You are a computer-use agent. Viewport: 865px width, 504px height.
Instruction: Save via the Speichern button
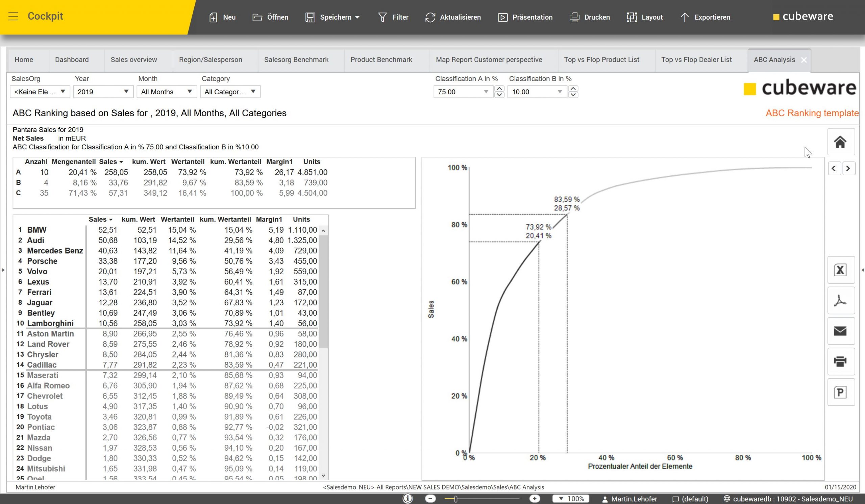[328, 17]
